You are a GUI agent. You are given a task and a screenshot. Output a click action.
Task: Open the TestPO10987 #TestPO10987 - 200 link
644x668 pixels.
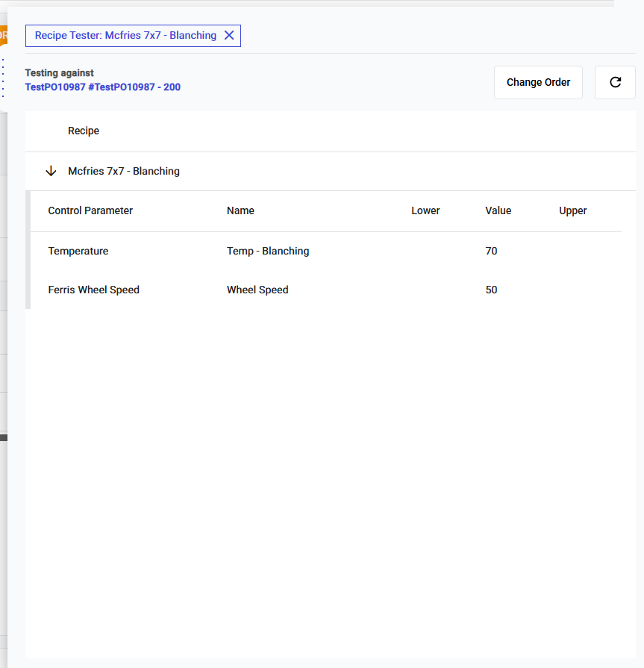[x=102, y=87]
